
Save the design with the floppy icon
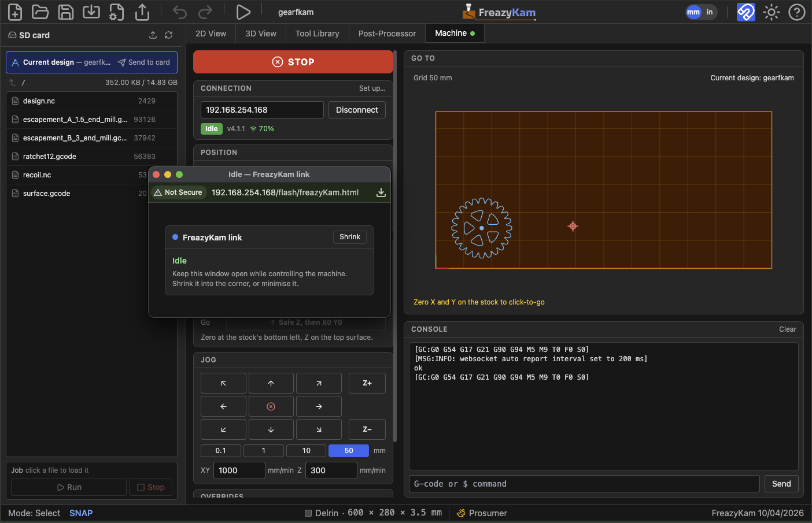click(x=66, y=12)
